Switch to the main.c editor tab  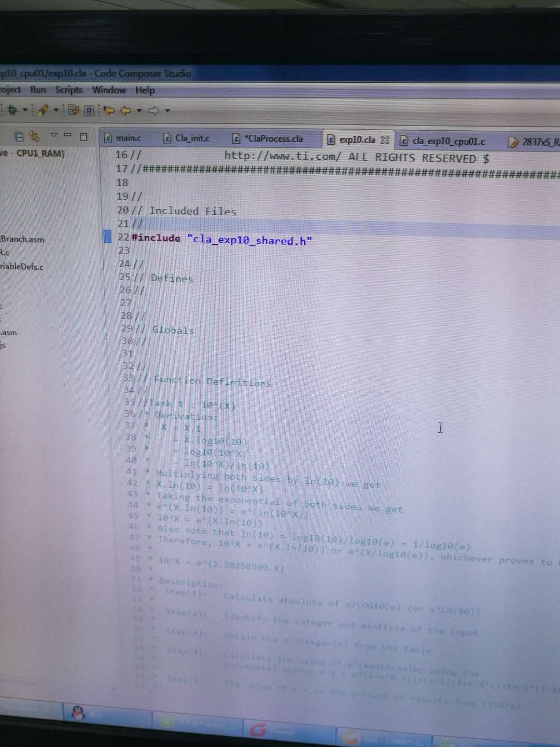click(122, 138)
